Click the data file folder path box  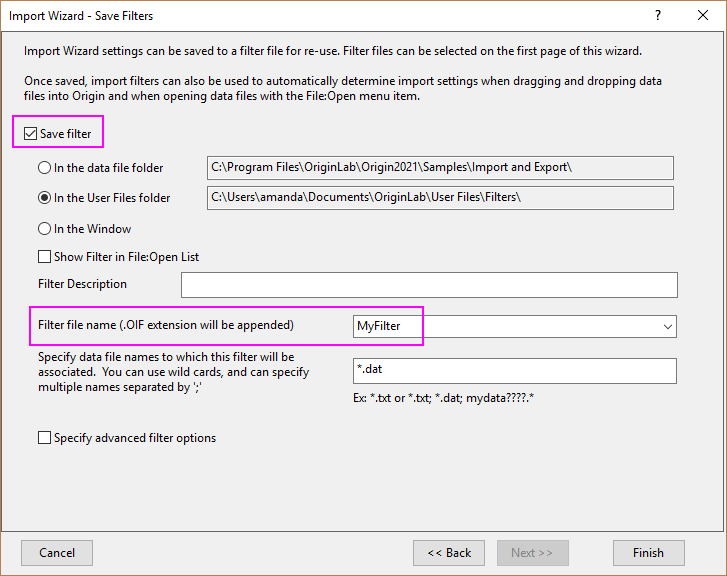(x=440, y=168)
